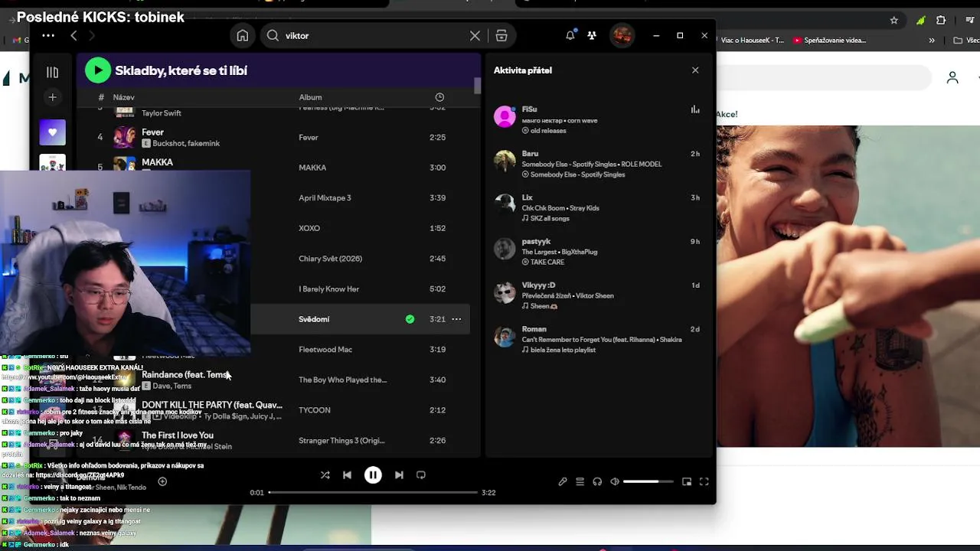Open the Spotify profile avatar menu

tap(622, 35)
